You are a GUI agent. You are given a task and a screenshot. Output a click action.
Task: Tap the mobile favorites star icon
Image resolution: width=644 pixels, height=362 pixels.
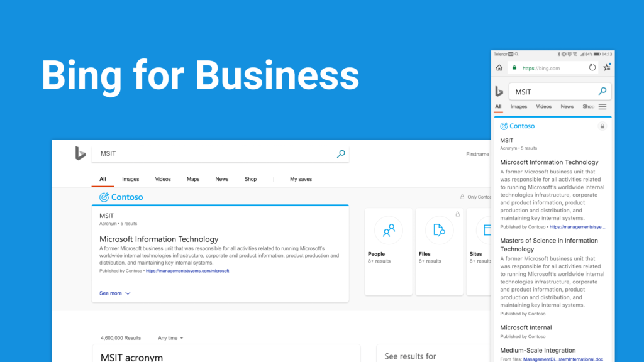607,67
